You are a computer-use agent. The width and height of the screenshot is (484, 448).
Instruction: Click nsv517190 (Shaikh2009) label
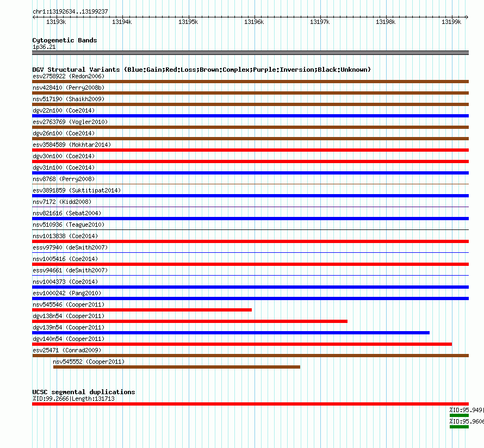tap(69, 99)
